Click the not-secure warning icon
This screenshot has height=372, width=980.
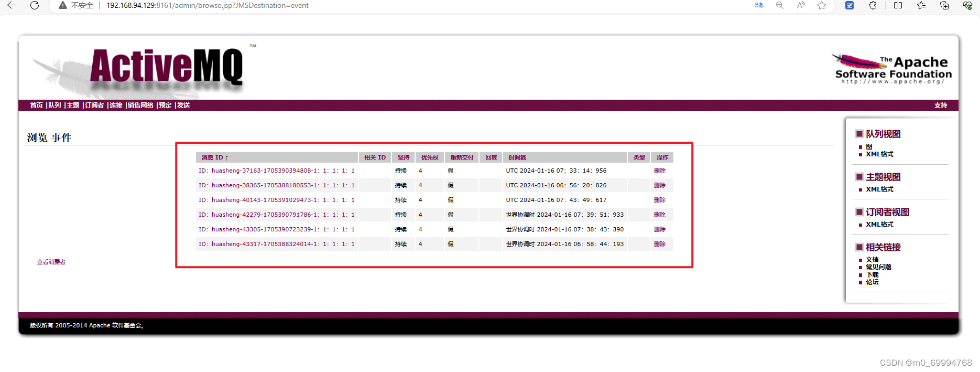(x=63, y=5)
